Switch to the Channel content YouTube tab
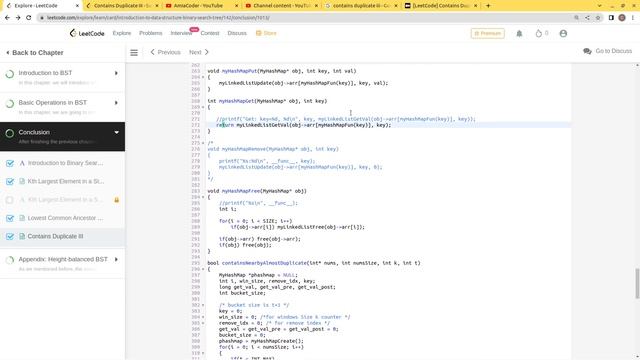The image size is (640, 360). click(x=282, y=6)
